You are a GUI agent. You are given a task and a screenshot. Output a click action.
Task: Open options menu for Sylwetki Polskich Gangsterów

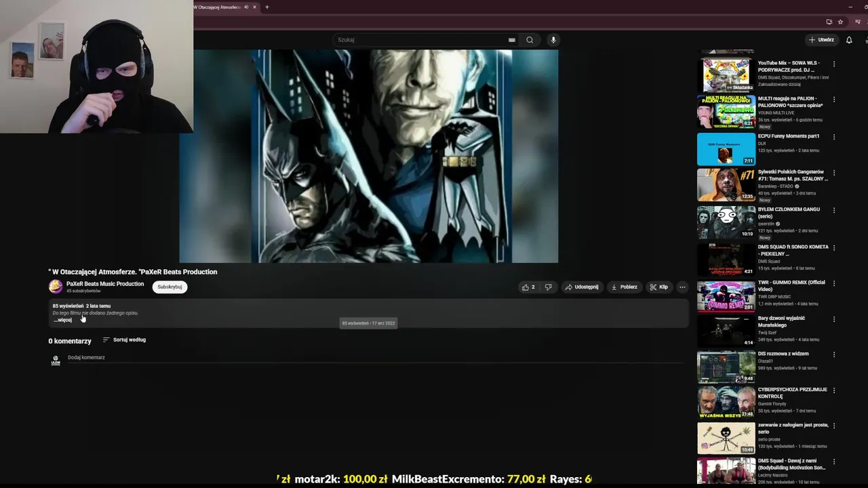[x=834, y=173]
